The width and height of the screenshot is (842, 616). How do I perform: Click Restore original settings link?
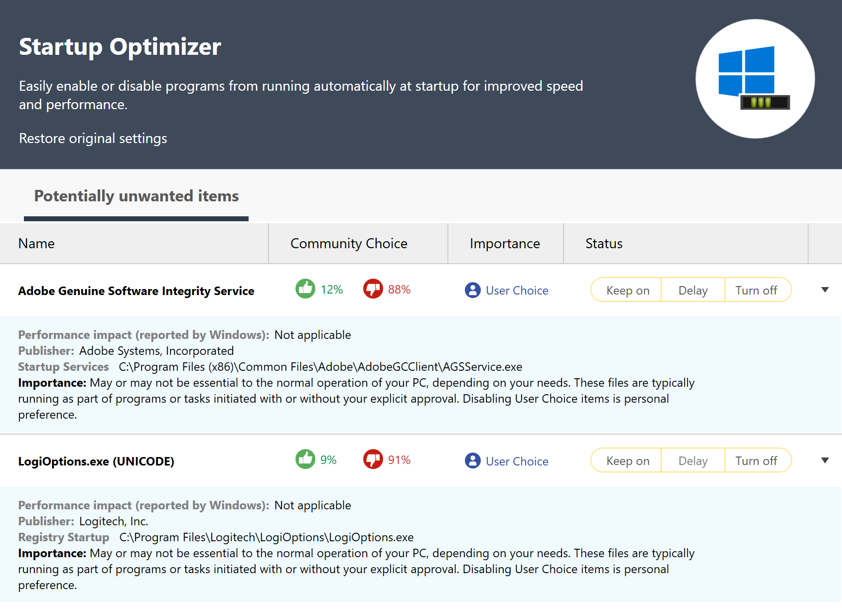pyautogui.click(x=93, y=139)
